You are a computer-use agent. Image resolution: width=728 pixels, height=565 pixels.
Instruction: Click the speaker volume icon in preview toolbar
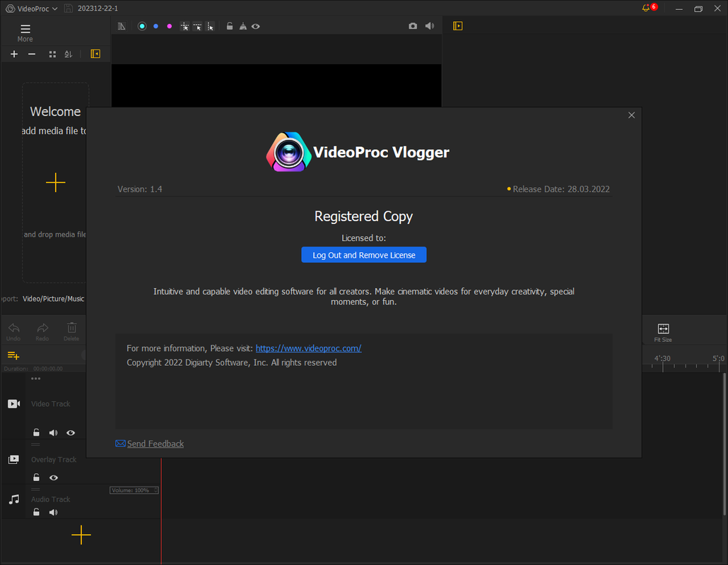[430, 26]
